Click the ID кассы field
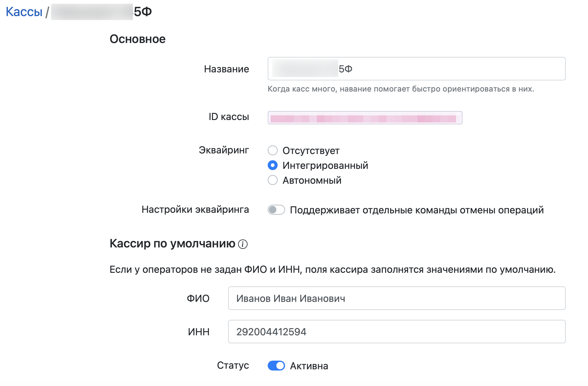 (x=365, y=118)
